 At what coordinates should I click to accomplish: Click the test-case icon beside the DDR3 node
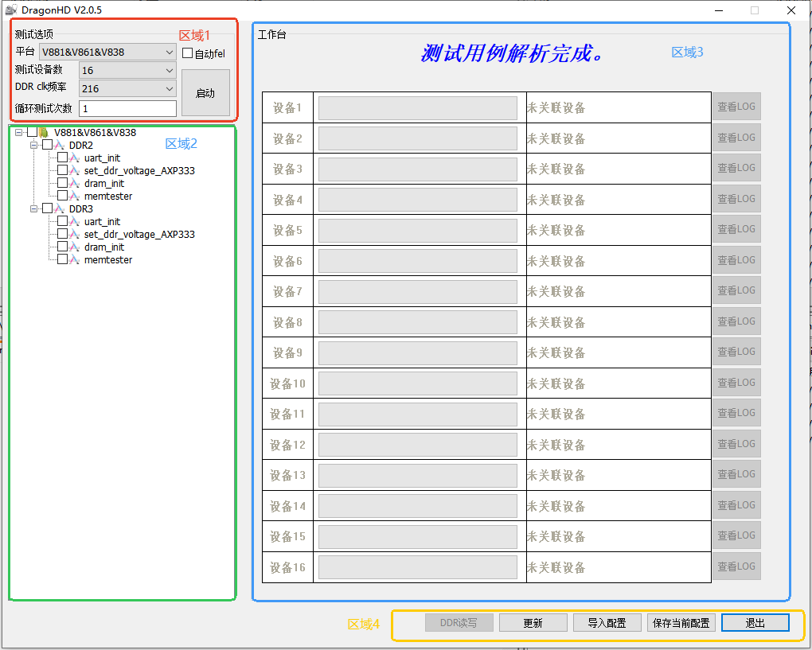point(60,208)
